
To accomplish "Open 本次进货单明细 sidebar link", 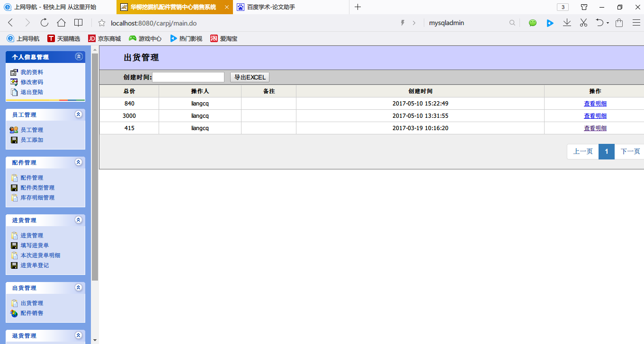I will coord(40,256).
